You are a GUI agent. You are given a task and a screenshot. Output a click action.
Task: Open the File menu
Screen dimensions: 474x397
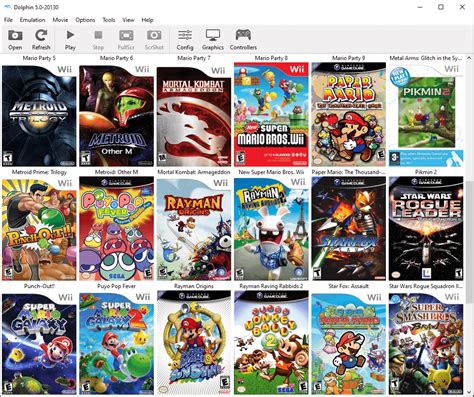(8, 20)
